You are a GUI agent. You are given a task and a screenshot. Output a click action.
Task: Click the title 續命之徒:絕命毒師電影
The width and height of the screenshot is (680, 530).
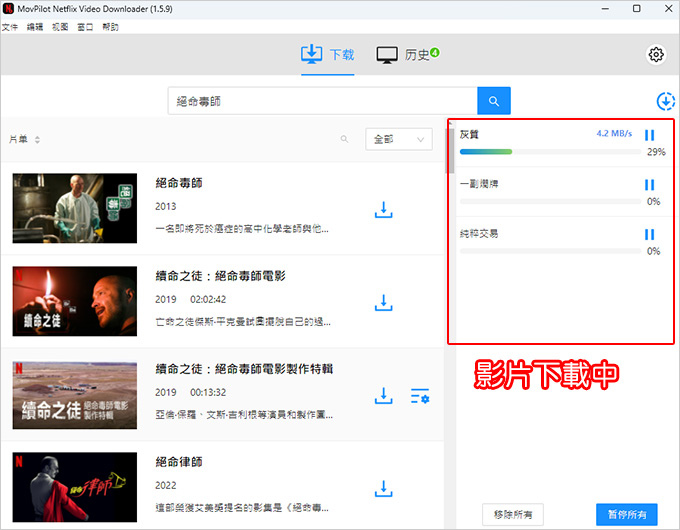point(220,276)
